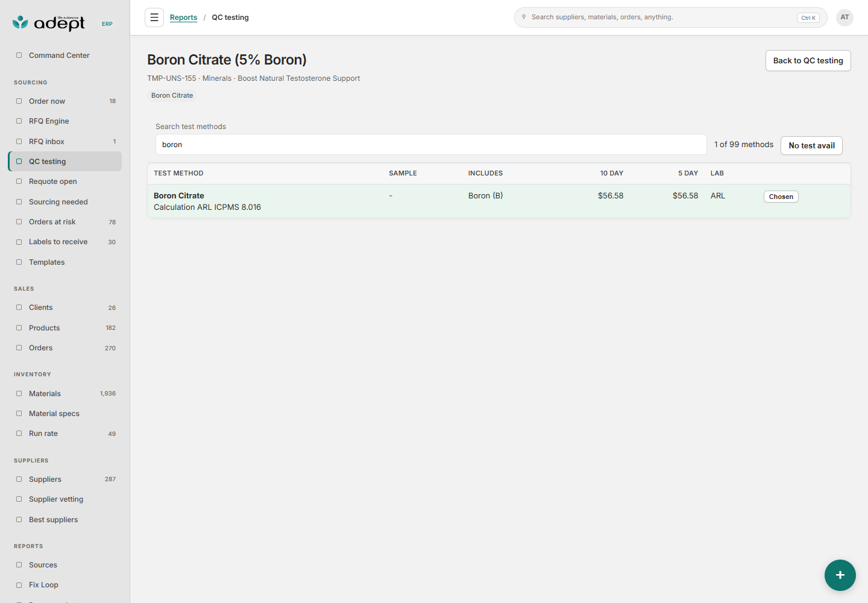Screen dimensions: 868x603
Task: Open Templates in sidebar
Action: [65, 262]
